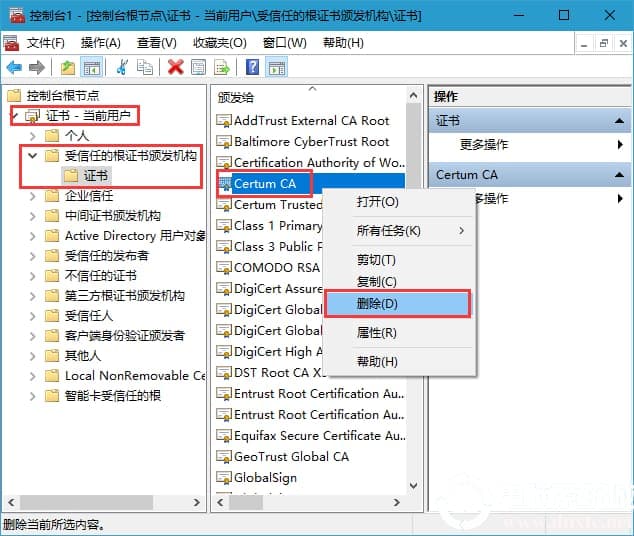Expand the 受信任的发布者 tree node
Image resolution: width=634 pixels, height=536 pixels.
33,256
